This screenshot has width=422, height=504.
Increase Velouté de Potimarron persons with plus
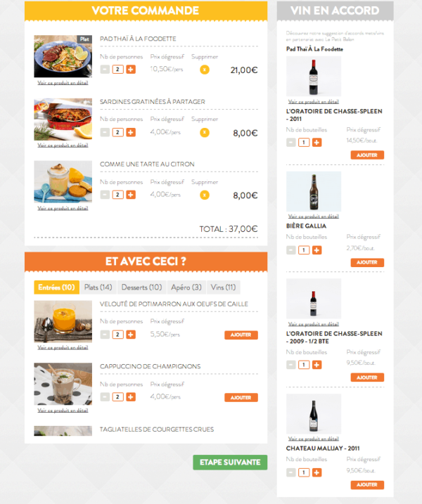pyautogui.click(x=131, y=335)
